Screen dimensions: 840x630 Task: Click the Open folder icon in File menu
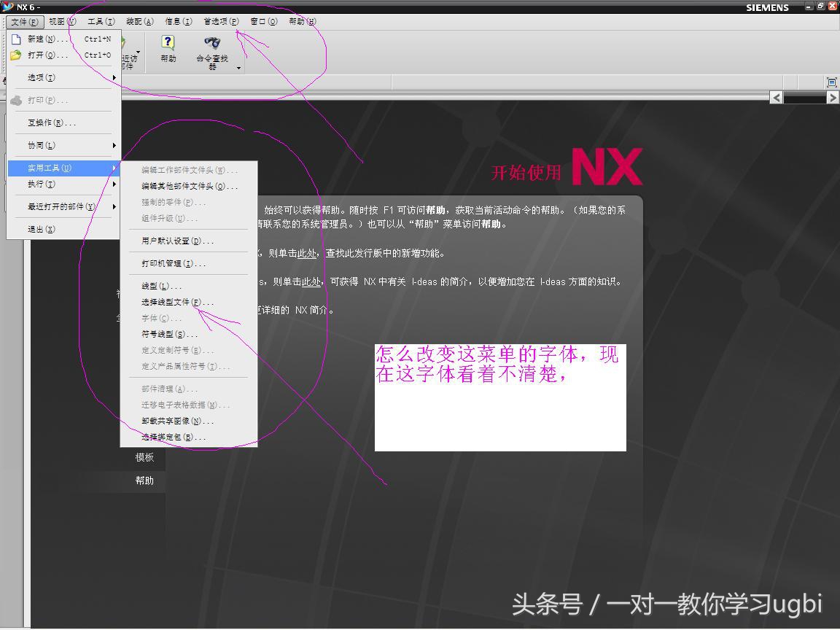click(16, 55)
